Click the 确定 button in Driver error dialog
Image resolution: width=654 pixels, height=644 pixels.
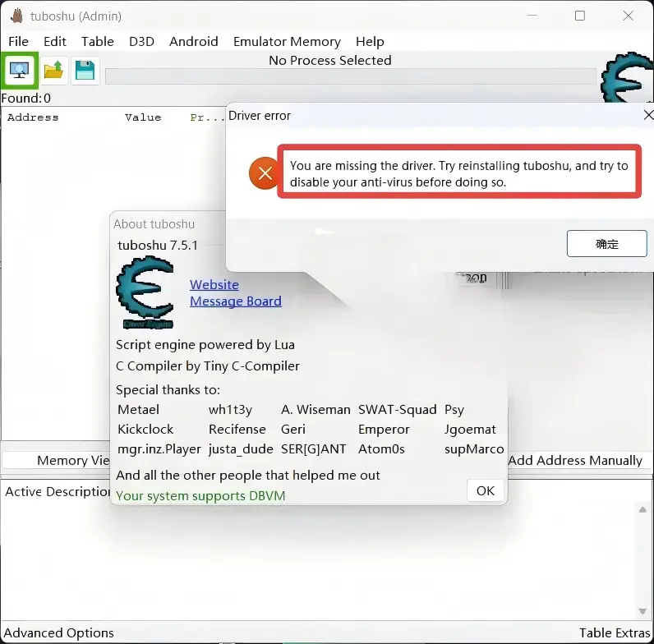click(x=607, y=244)
